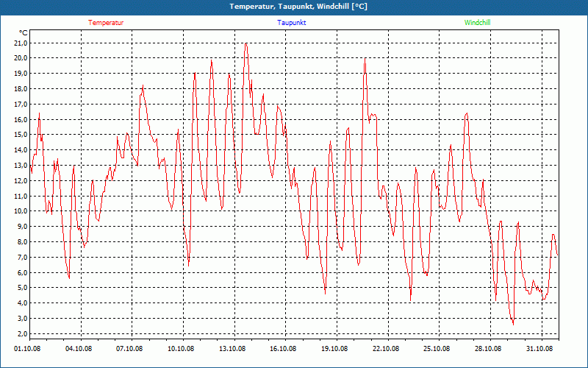Click the 07.10.08 date label
Image resolution: width=588 pixels, height=368 pixels.
click(130, 348)
